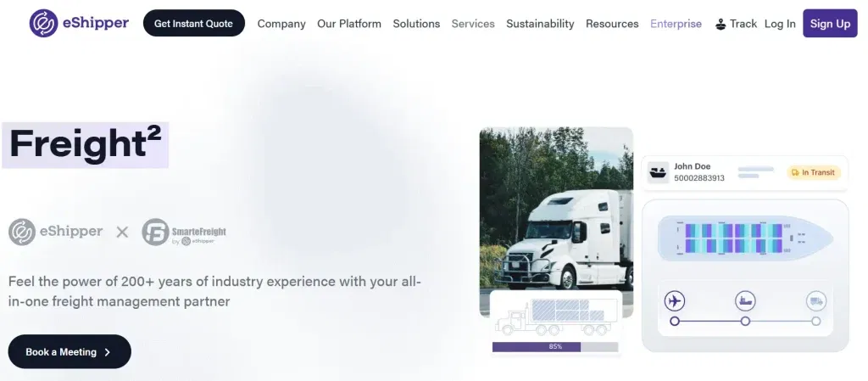868x381 pixels.
Task: Click the In Transit status badge
Action: (x=813, y=172)
